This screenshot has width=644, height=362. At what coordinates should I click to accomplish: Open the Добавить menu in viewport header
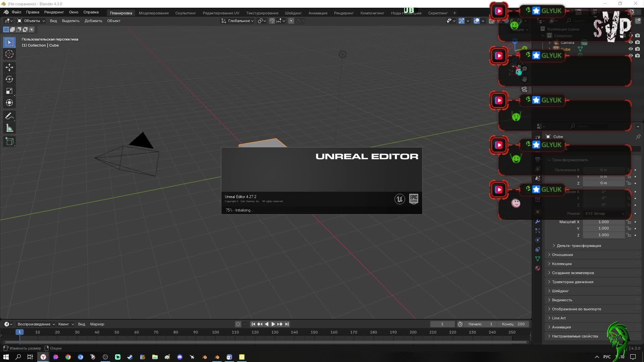pos(93,21)
